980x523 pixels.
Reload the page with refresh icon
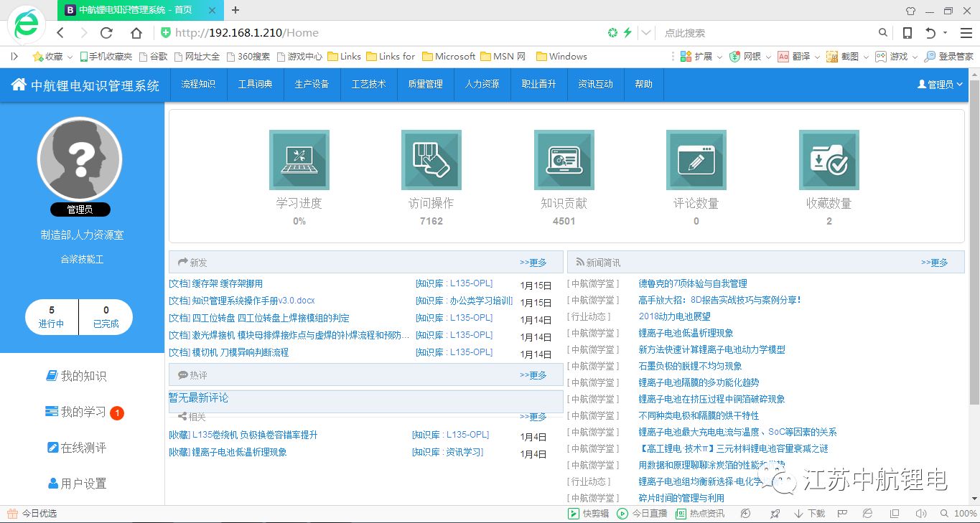106,33
